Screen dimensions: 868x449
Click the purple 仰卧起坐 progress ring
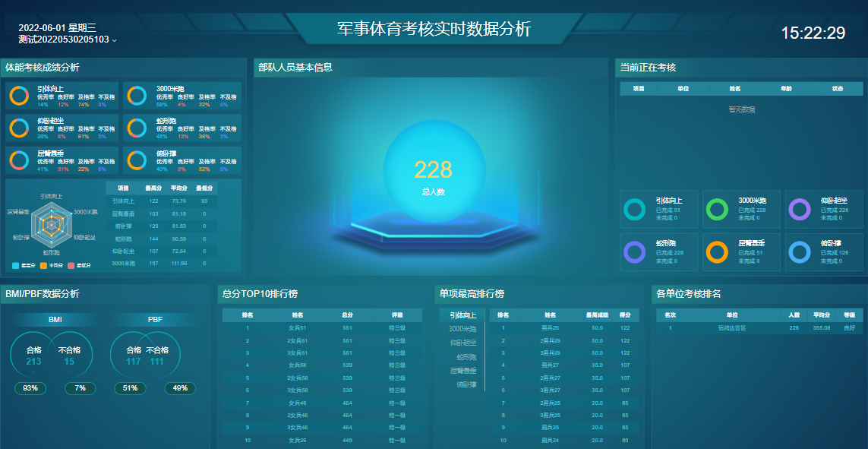coord(799,209)
